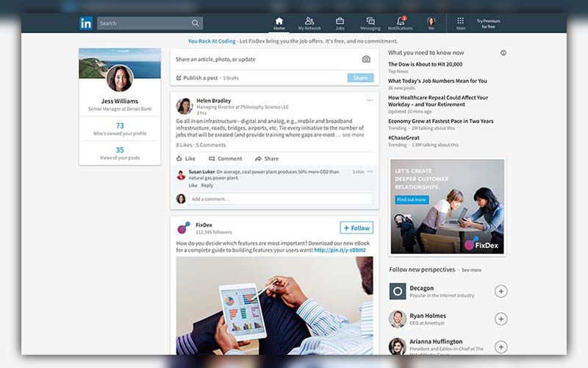Click Find out more on FixDex ad
Screen dimensions: 588x368
click(412, 199)
